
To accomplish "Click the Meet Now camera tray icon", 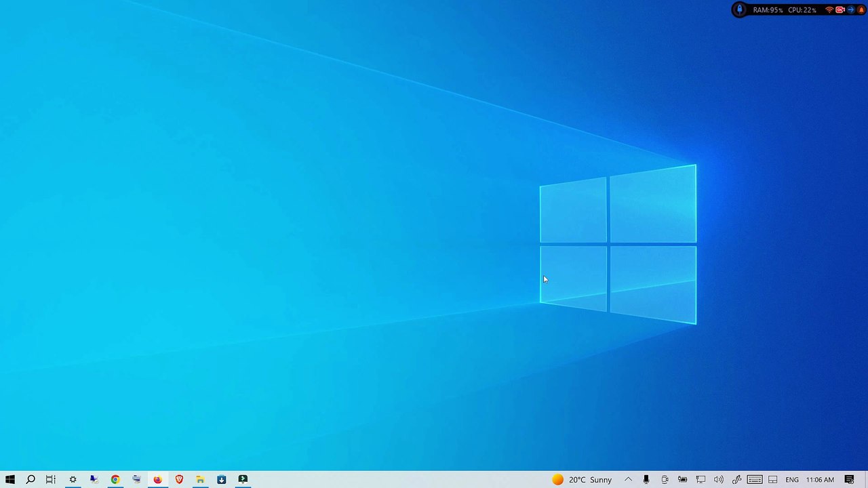I will pyautogui.click(x=665, y=480).
